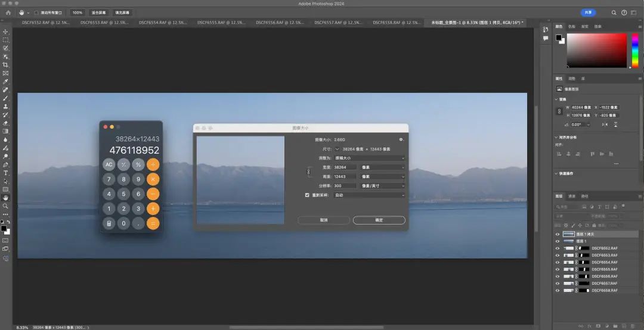Toggle width-height constrain link in Image Size

pyautogui.click(x=308, y=172)
